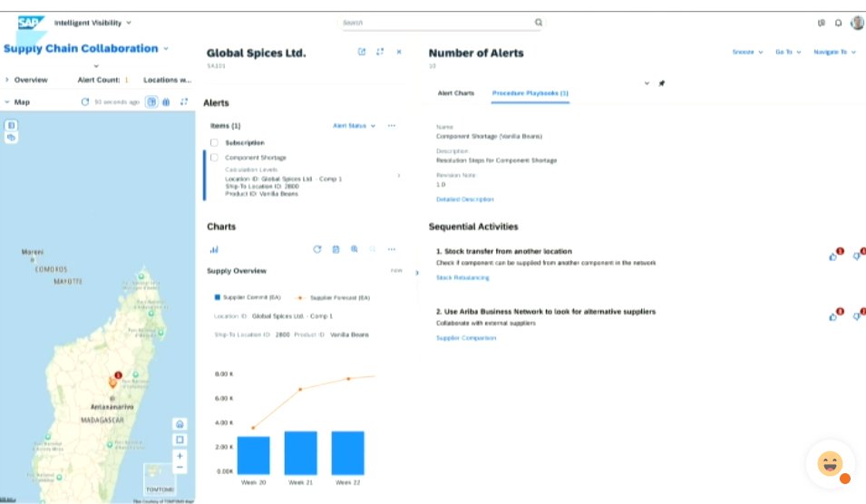Viewport: 866px width, 504px height.
Task: Click the table view icon next to map toggle
Action: click(x=166, y=102)
